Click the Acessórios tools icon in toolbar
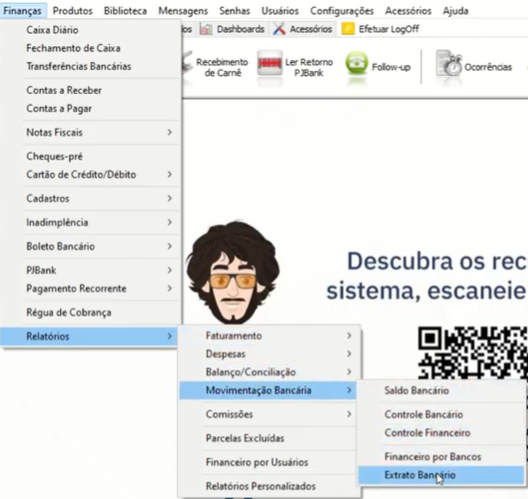The height and width of the screenshot is (499, 528). (279, 29)
